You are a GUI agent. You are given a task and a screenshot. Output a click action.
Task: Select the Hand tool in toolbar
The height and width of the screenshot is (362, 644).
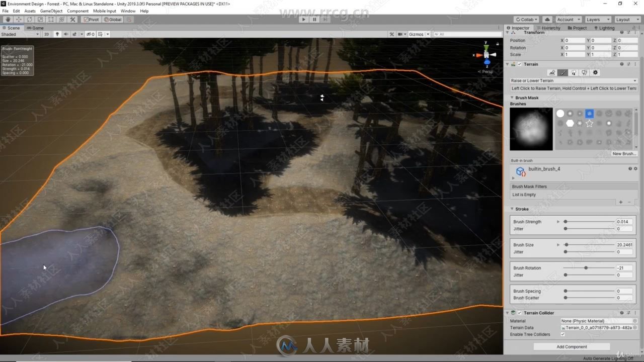[x=8, y=20]
